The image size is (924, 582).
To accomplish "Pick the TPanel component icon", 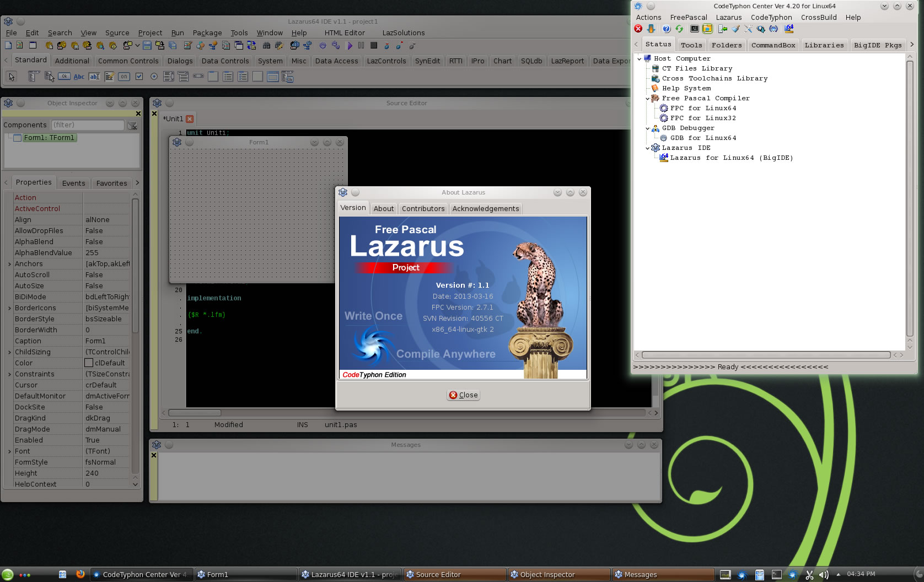I will (257, 77).
